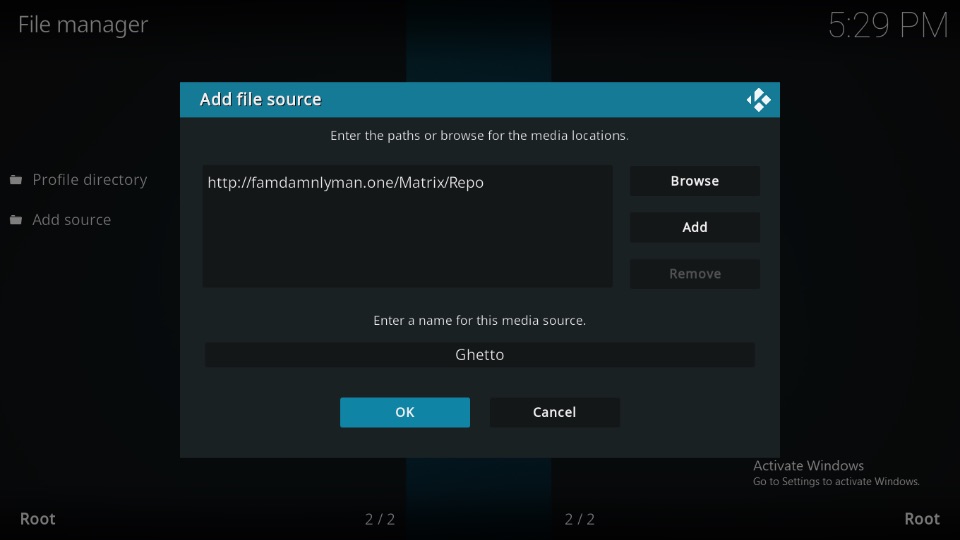Confirm the file source with OK

pos(405,412)
